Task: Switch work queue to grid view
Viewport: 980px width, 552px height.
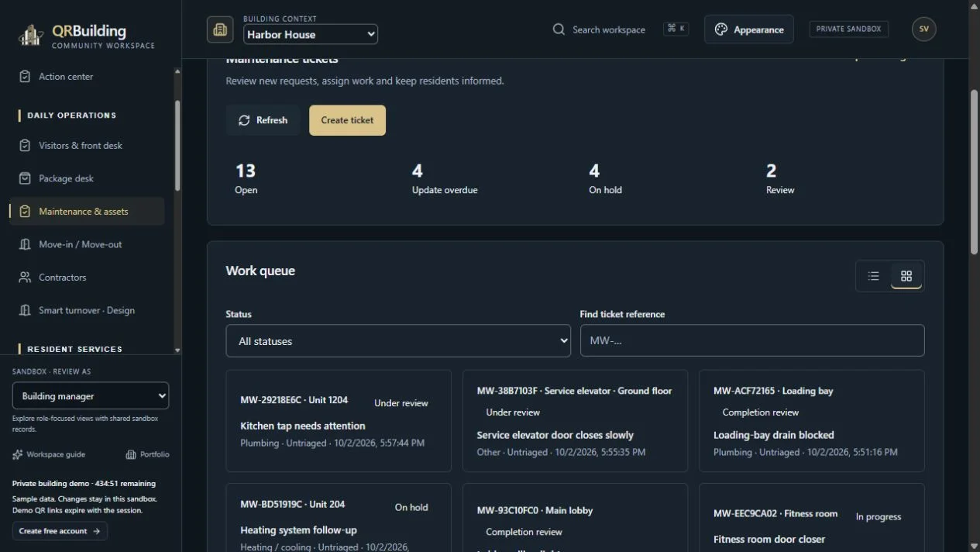Action: (x=906, y=276)
